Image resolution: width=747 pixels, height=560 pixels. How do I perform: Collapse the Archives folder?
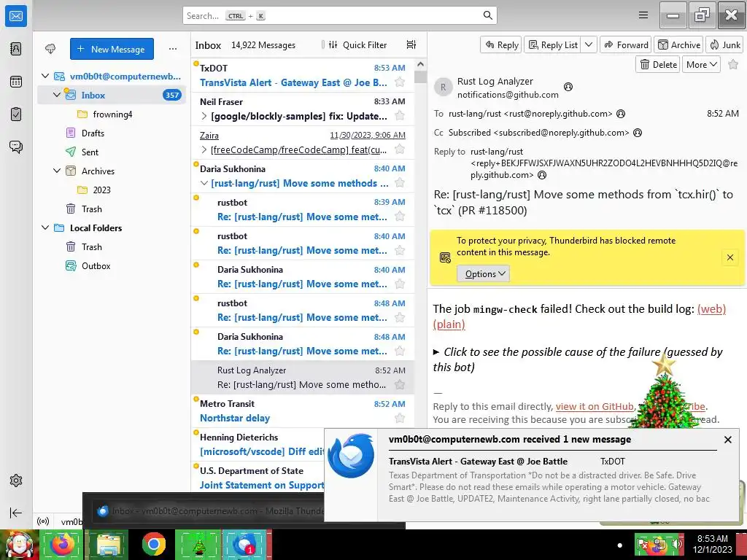pyautogui.click(x=57, y=171)
